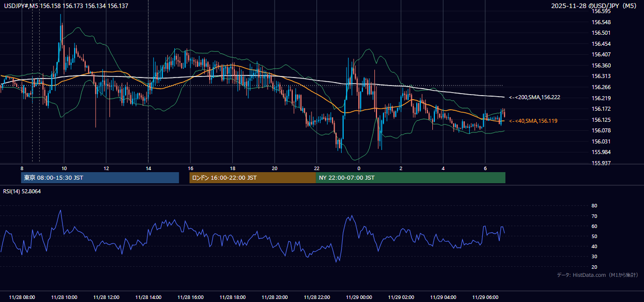The width and height of the screenshot is (644, 302).
Task: Click time label 11/28 22:00
Action: point(317,297)
